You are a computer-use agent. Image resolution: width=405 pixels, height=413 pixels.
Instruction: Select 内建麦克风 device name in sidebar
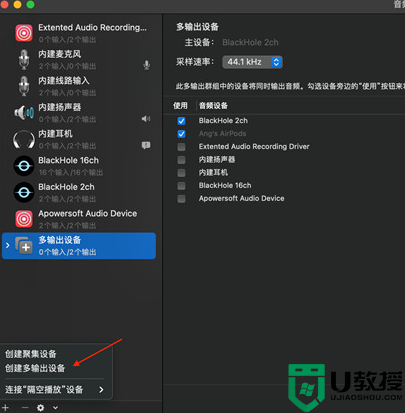[60, 54]
